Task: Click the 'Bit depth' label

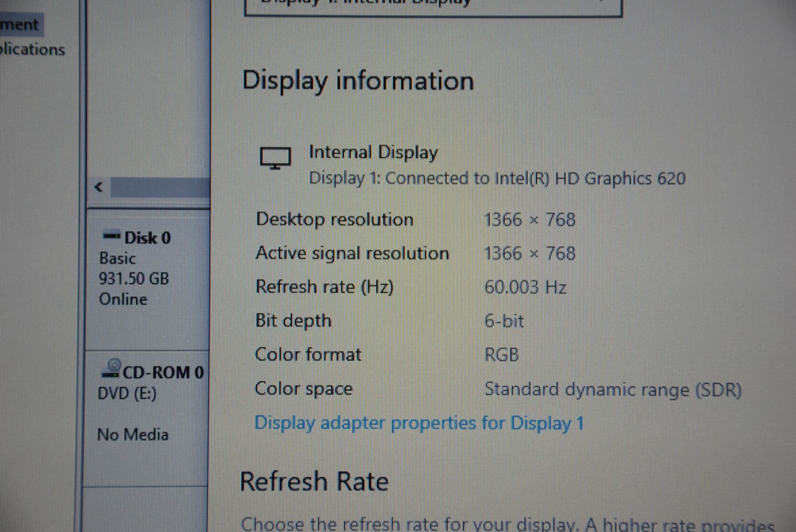Action: 293,321
